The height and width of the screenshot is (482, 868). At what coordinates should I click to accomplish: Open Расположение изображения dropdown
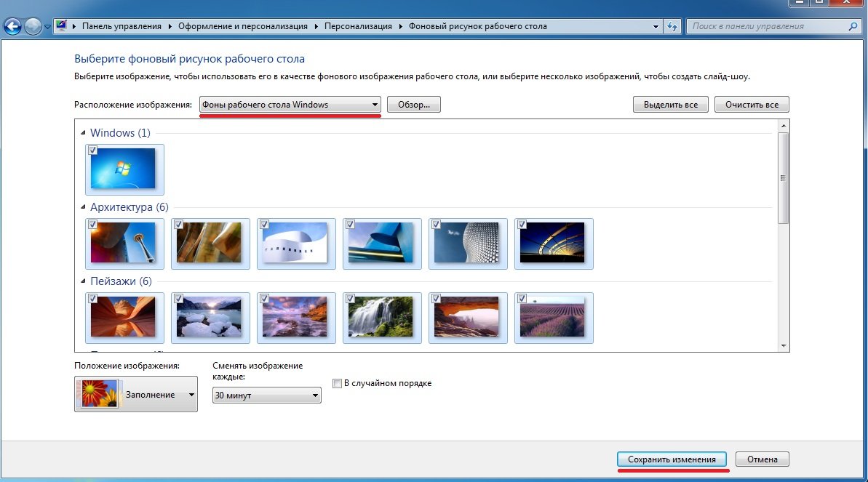290,105
